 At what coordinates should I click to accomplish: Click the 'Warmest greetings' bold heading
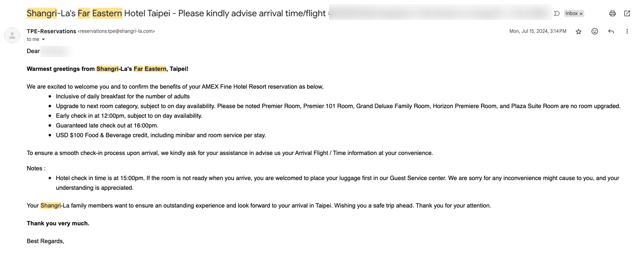(x=108, y=69)
